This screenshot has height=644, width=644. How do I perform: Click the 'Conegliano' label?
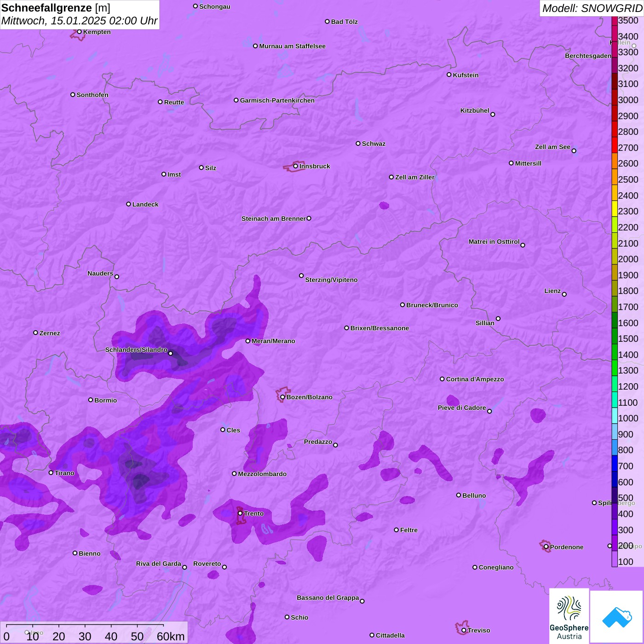coord(496,567)
